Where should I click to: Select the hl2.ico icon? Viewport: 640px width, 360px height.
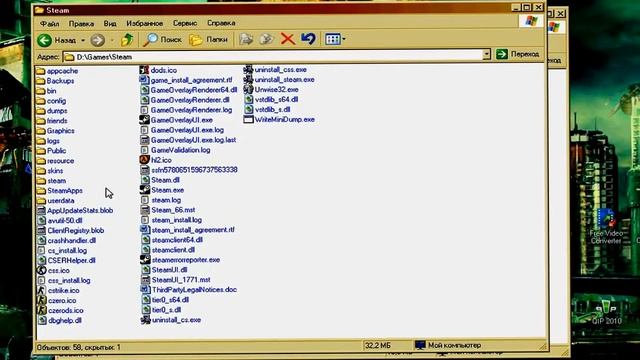click(144, 160)
